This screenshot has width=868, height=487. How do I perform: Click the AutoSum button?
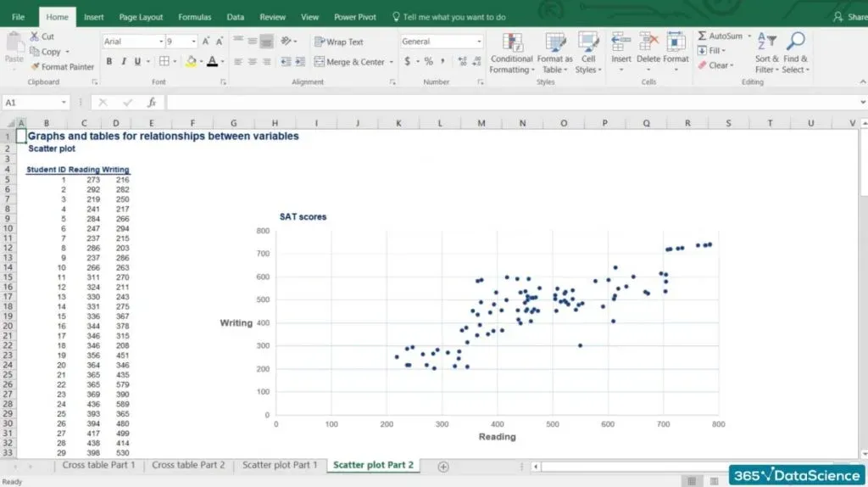720,36
